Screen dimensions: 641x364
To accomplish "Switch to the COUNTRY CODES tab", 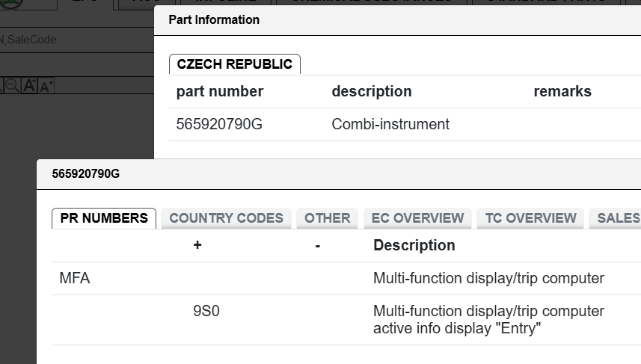I will [226, 218].
